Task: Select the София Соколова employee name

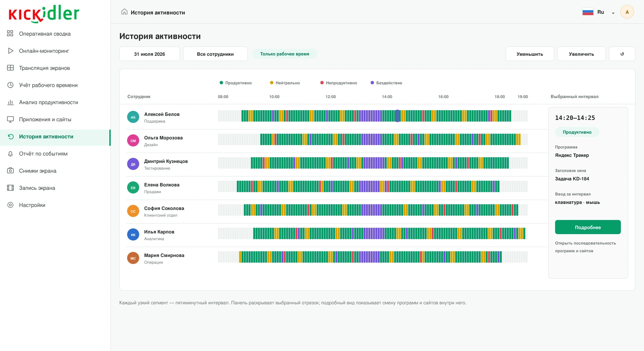Action: [164, 208]
